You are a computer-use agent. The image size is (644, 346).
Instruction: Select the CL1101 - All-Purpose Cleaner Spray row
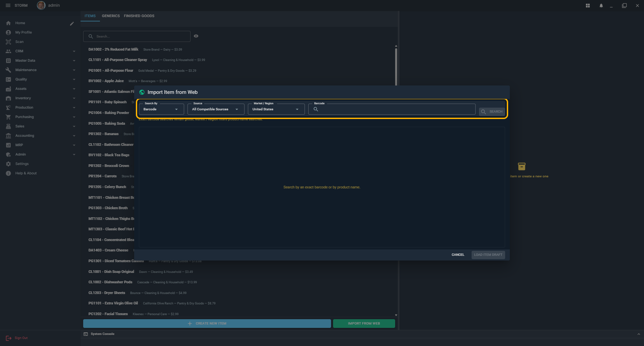coord(238,60)
